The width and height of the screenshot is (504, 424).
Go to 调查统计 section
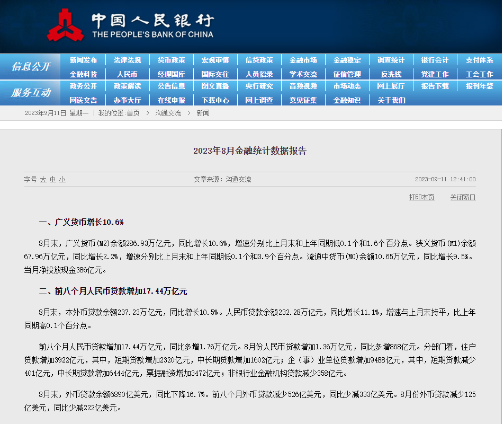pos(391,60)
